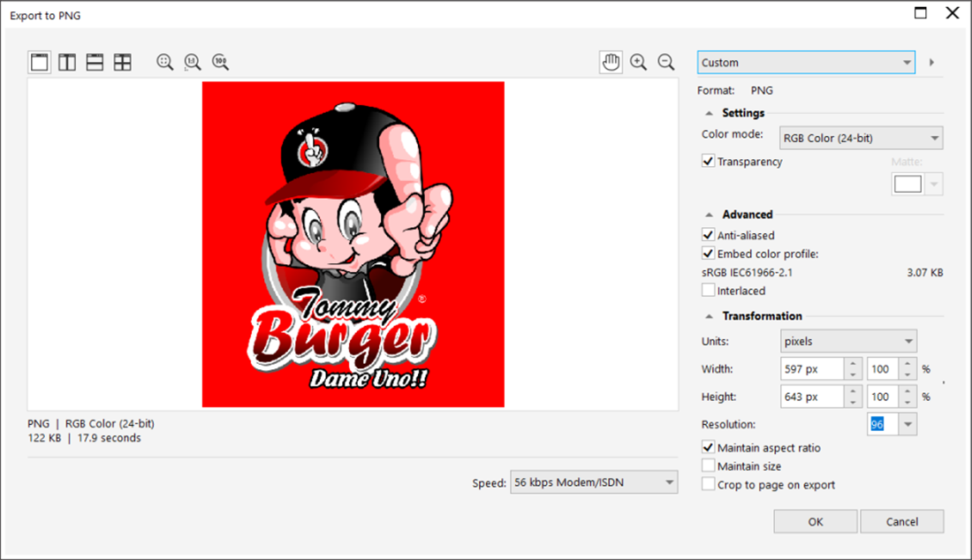Collapse the Advanced section
The image size is (972, 560).
tap(710, 215)
